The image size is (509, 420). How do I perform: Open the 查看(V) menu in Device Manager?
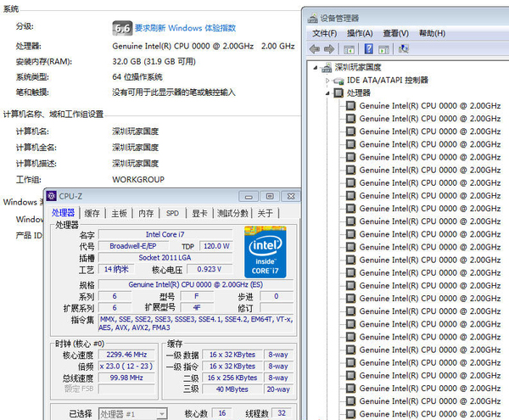(395, 33)
